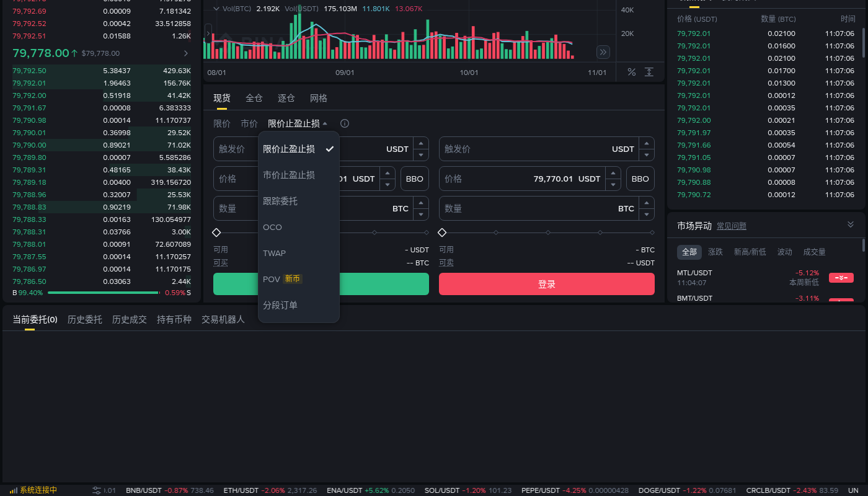
Task: Select the 限价 order type
Action: [222, 123]
